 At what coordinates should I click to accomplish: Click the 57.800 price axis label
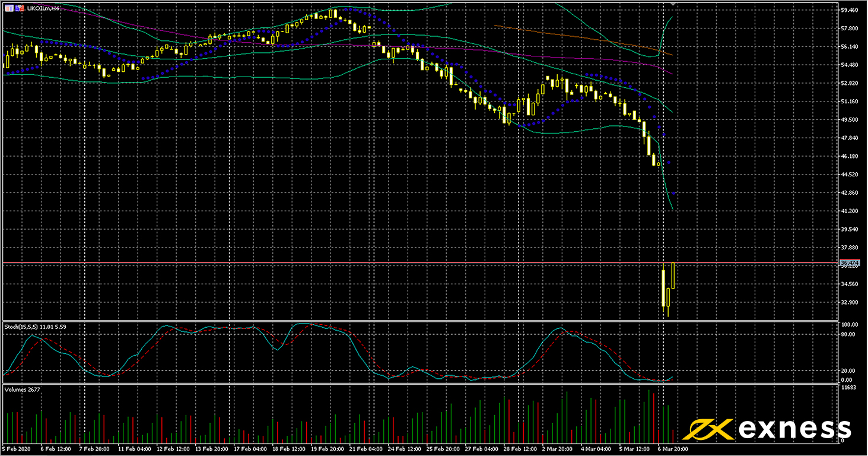[850, 28]
